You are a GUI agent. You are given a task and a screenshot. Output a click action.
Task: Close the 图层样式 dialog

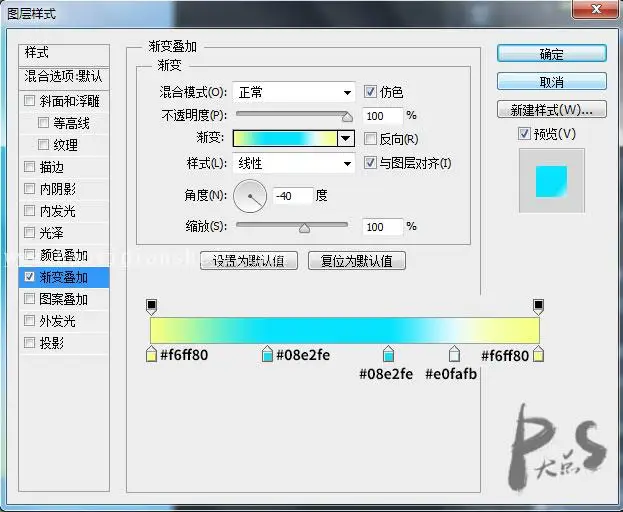pyautogui.click(x=596, y=10)
